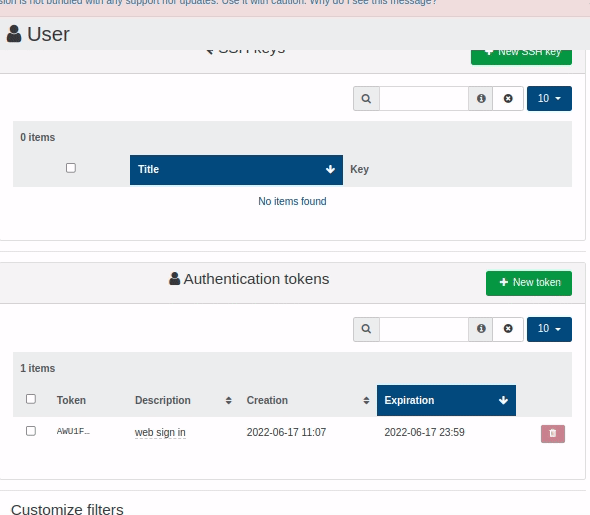Click the search icon in tokens filter
The width and height of the screenshot is (590, 515).
[366, 329]
